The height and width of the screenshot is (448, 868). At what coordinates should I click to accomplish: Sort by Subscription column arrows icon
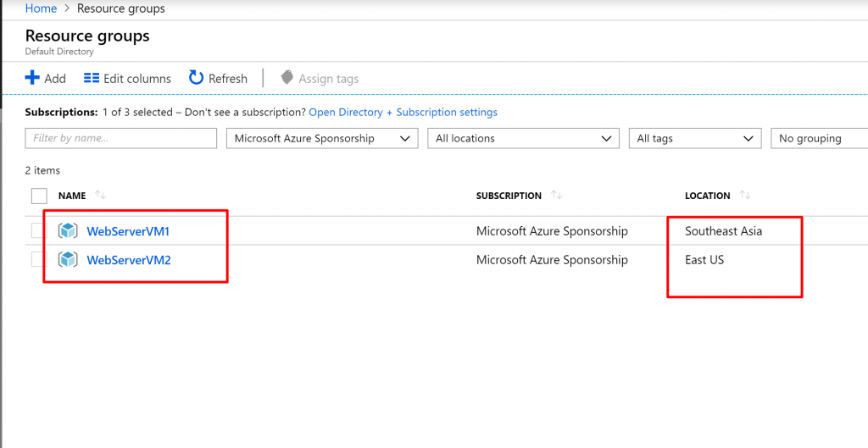(x=556, y=195)
